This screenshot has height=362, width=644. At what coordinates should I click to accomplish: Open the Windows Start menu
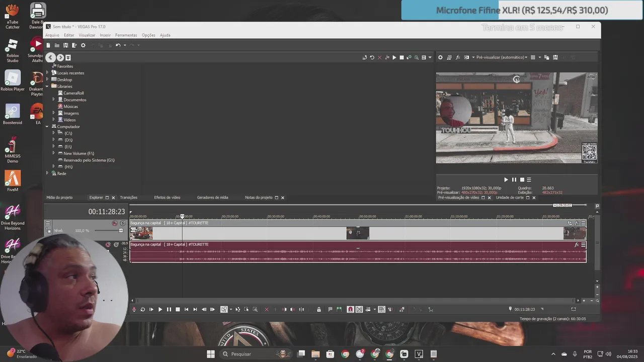pyautogui.click(x=211, y=354)
